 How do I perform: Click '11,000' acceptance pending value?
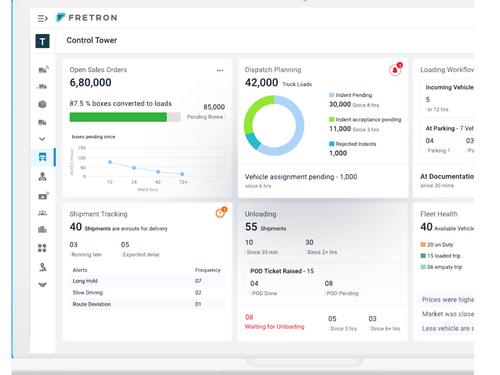click(x=340, y=129)
